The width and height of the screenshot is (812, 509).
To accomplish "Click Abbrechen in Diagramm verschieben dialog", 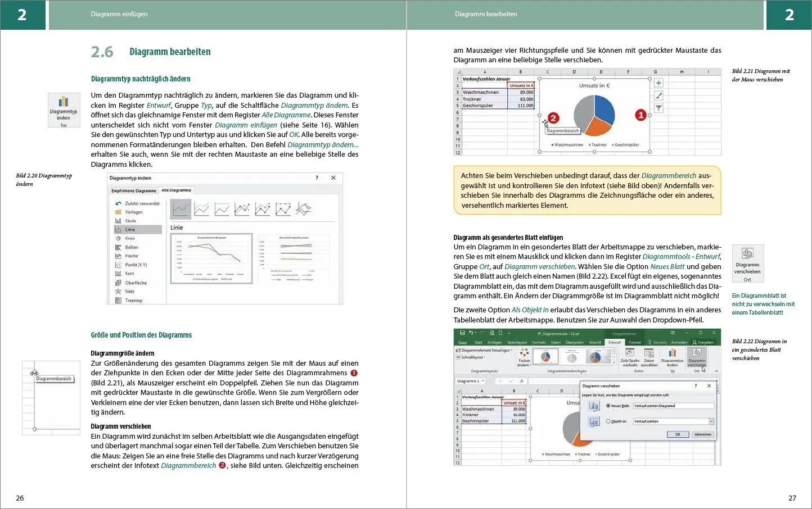I will (703, 434).
